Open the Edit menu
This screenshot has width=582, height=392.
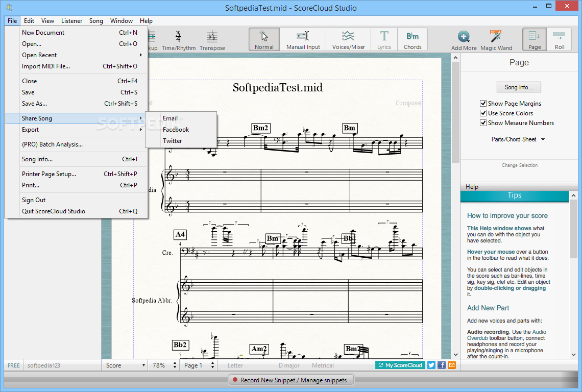coord(29,21)
